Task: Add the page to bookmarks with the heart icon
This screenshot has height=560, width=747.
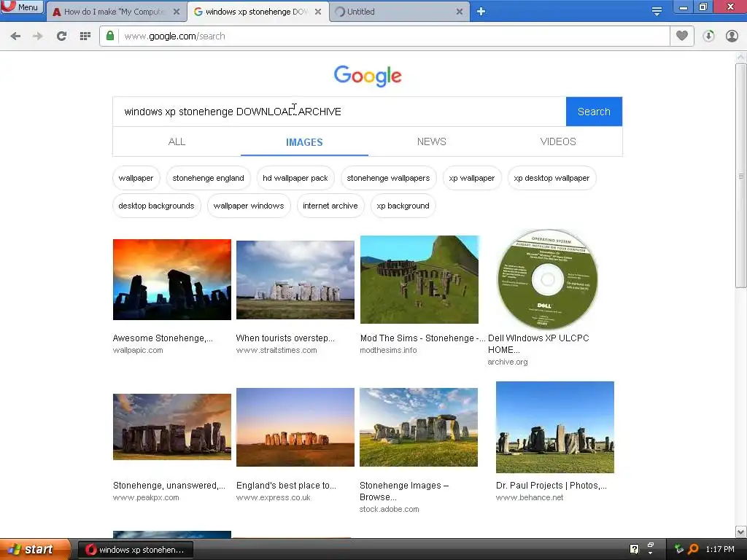Action: [x=682, y=36]
